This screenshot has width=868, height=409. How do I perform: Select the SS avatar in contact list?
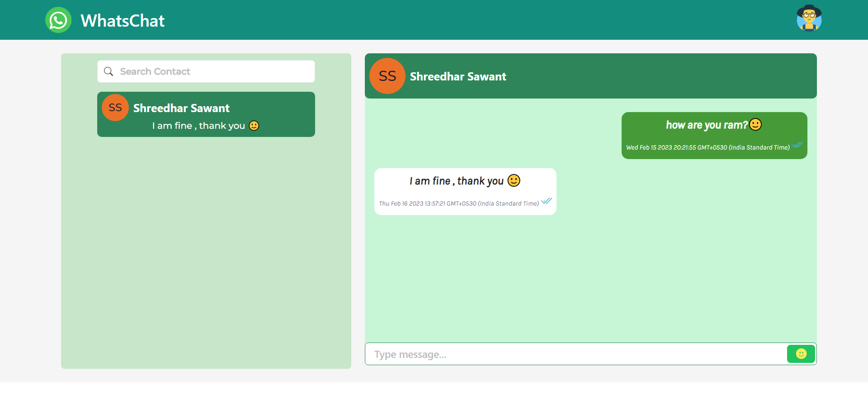[x=115, y=108]
